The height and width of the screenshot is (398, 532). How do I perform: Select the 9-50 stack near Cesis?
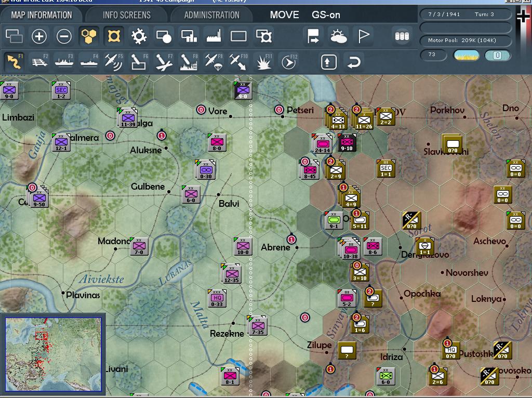point(39,198)
